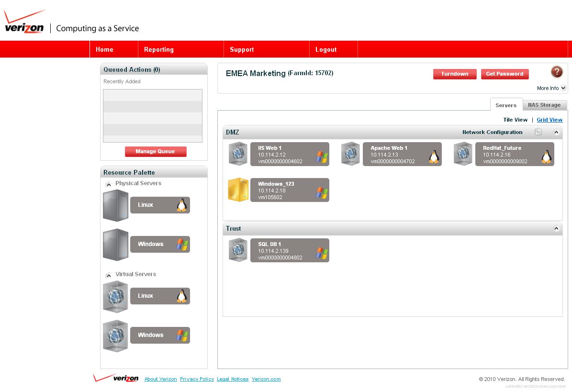This screenshot has height=392, width=572.
Task: Open the DMZ network configuration gear icon
Action: [538, 132]
